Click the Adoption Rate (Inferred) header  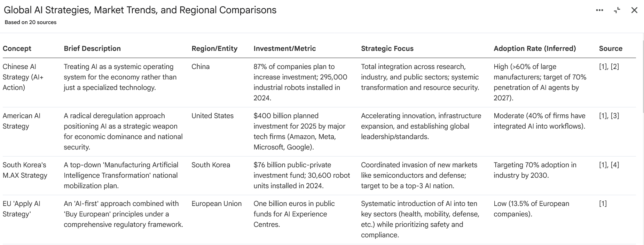[535, 48]
